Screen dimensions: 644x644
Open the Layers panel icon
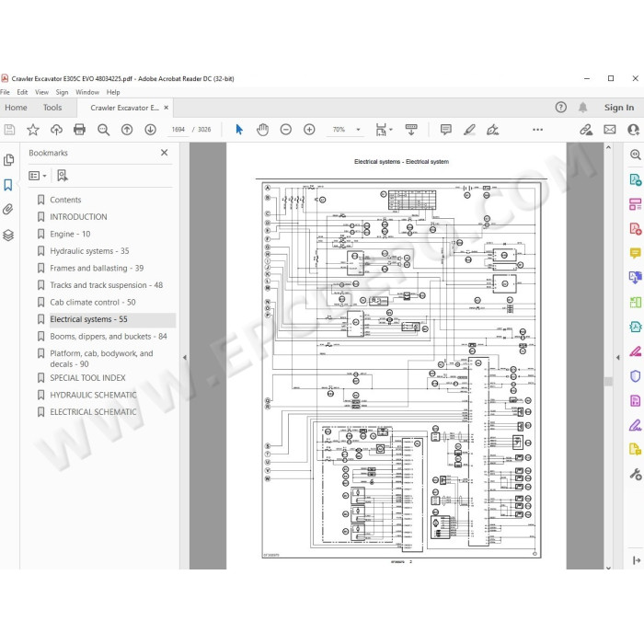[8, 235]
